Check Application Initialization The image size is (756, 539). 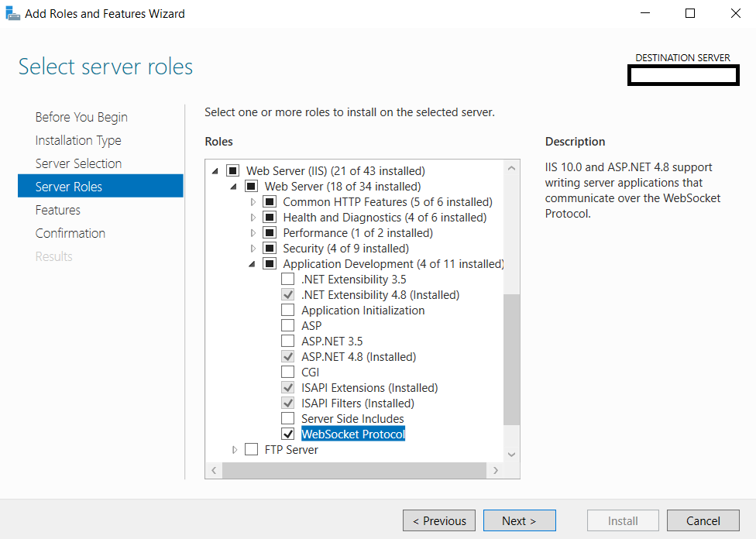[288, 310]
